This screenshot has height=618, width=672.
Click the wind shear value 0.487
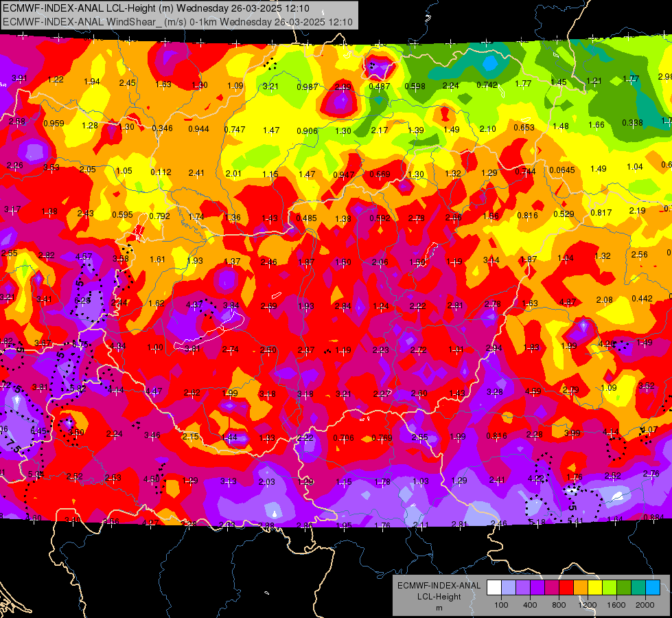point(380,87)
